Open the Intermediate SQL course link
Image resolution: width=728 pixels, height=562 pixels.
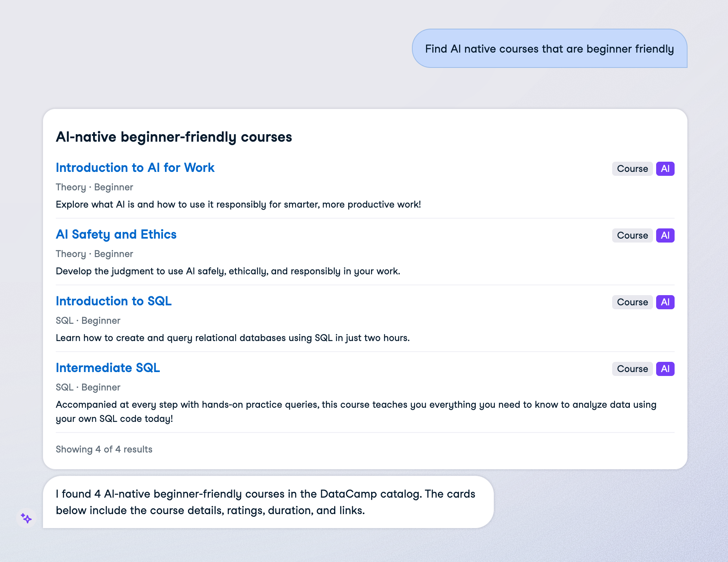click(x=108, y=368)
